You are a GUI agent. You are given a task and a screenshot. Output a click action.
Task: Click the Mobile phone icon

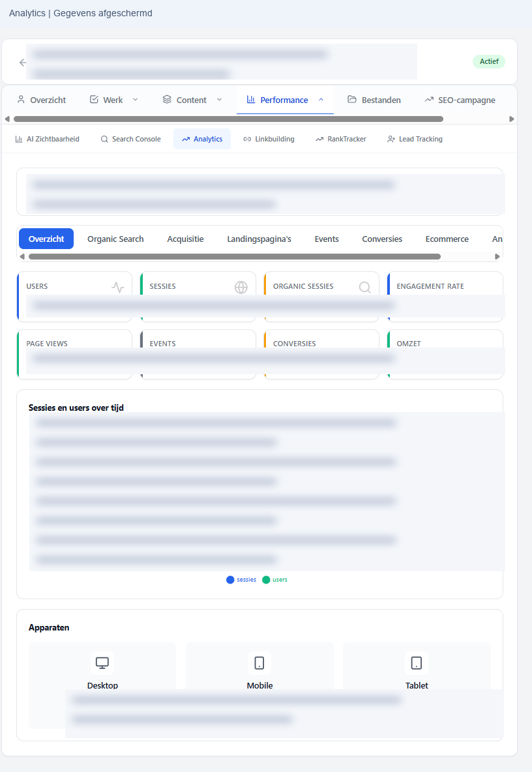point(259,663)
